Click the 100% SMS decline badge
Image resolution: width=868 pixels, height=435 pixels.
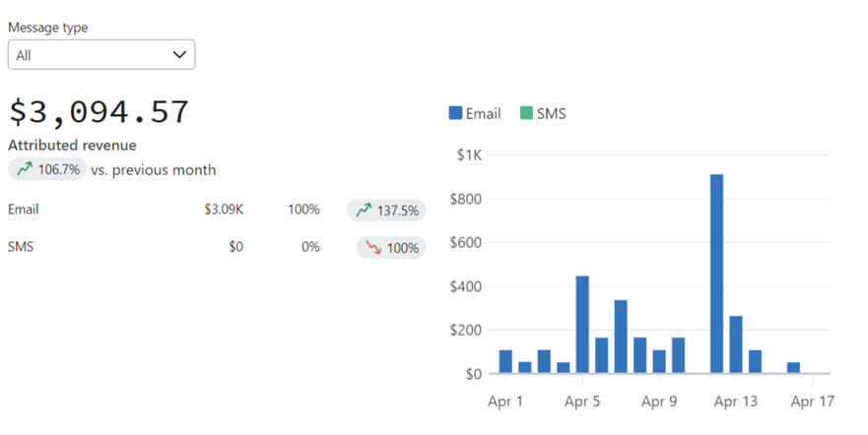coord(391,247)
